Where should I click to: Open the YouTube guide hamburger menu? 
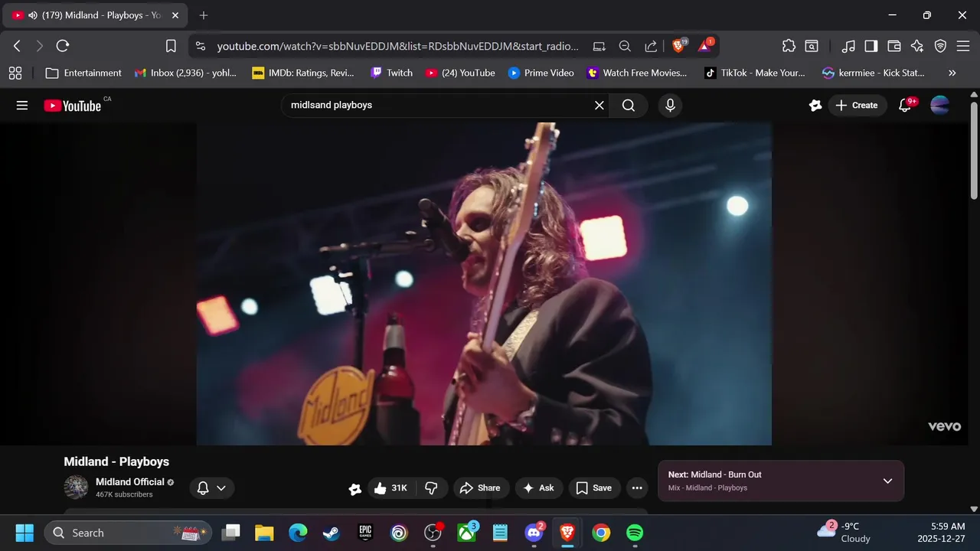point(22,106)
